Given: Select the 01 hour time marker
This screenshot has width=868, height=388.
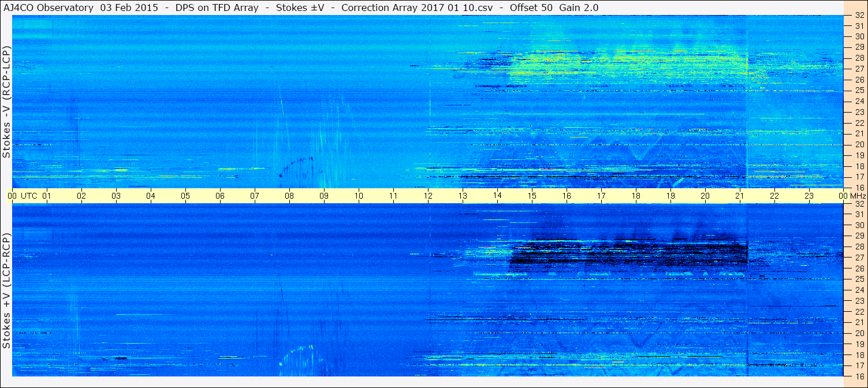Looking at the screenshot, I should (47, 196).
